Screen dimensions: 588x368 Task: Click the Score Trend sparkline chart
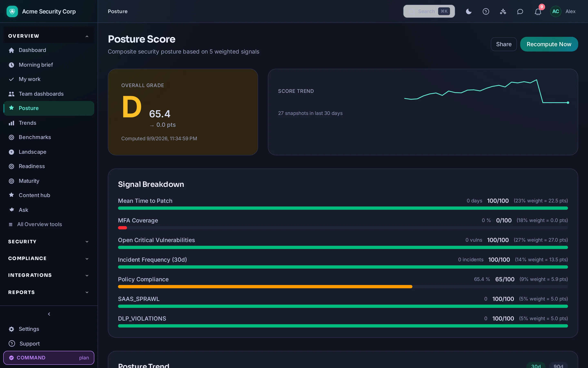point(487,92)
